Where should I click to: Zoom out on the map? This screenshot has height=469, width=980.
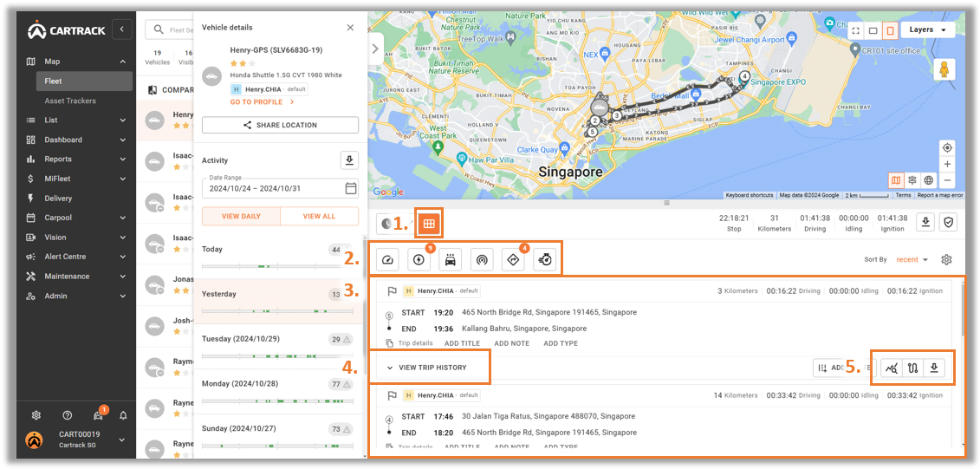pyautogui.click(x=947, y=180)
